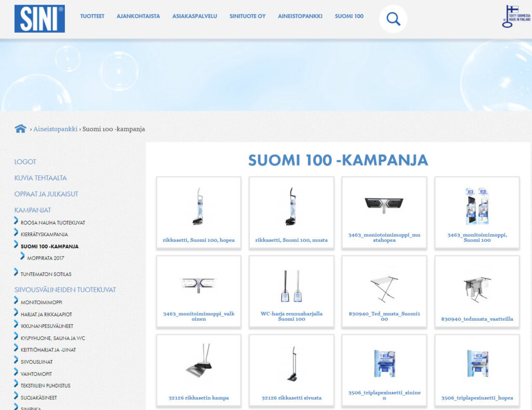Click caption '3506_triplapesinsetti_hopea'
Screen dimensions: 532x410
point(477,398)
